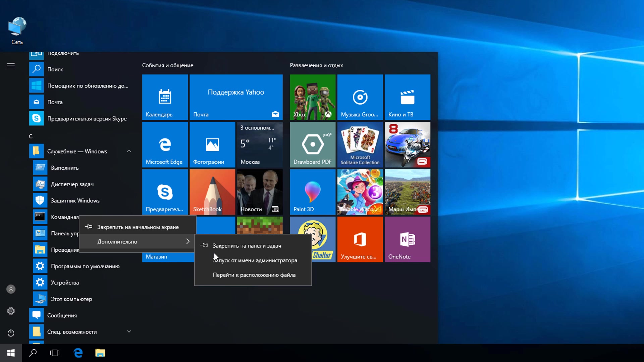Open File Explorer from the taskbar
644x362 pixels.
pos(100,353)
